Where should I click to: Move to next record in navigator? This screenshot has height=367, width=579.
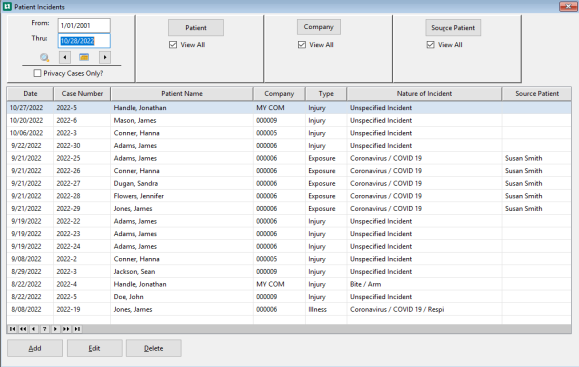pyautogui.click(x=55, y=329)
